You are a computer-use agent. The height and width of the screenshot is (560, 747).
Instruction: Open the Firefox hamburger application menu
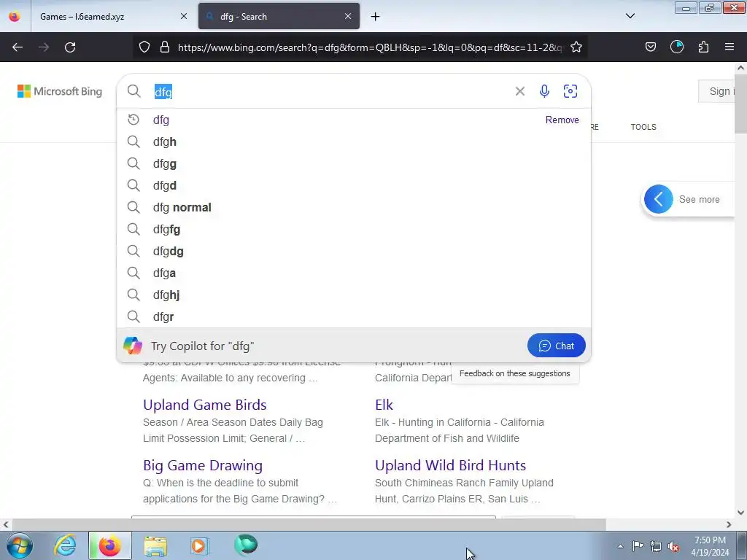(729, 47)
